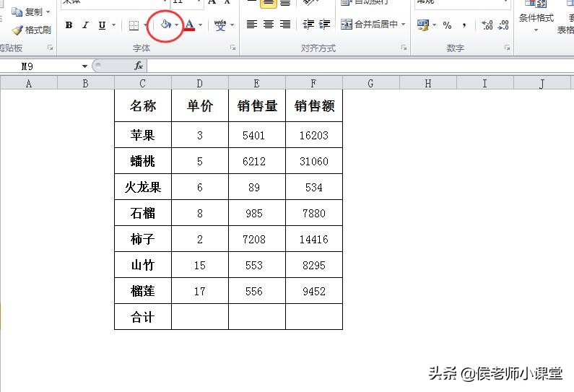Center text horizontally
This screenshot has height=392, width=574.
269,25
